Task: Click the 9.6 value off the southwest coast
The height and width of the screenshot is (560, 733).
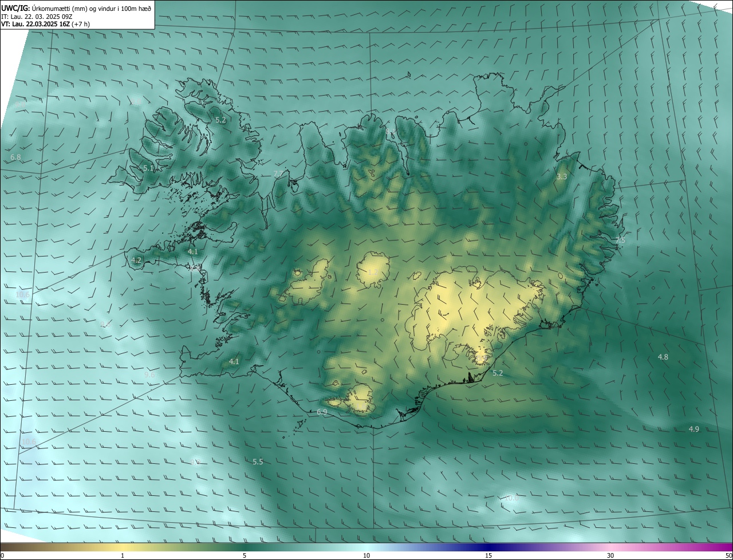Action: 150,374
